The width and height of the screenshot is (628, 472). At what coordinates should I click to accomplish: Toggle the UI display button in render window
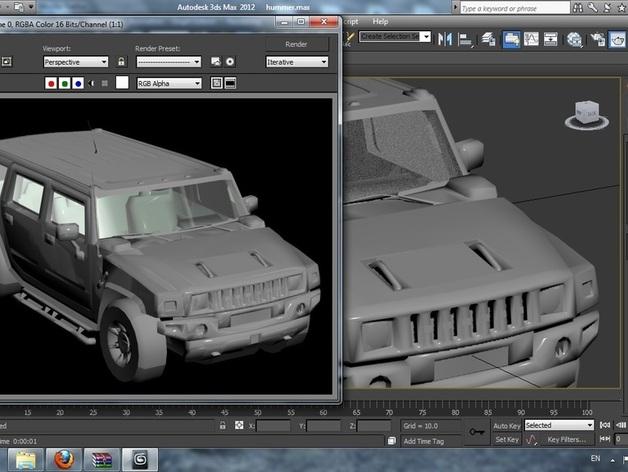[x=230, y=83]
